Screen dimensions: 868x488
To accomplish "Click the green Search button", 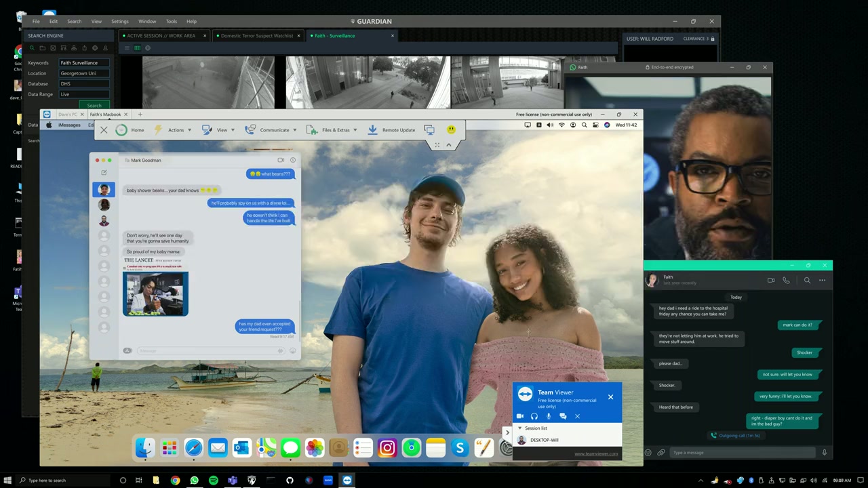I will [x=94, y=105].
